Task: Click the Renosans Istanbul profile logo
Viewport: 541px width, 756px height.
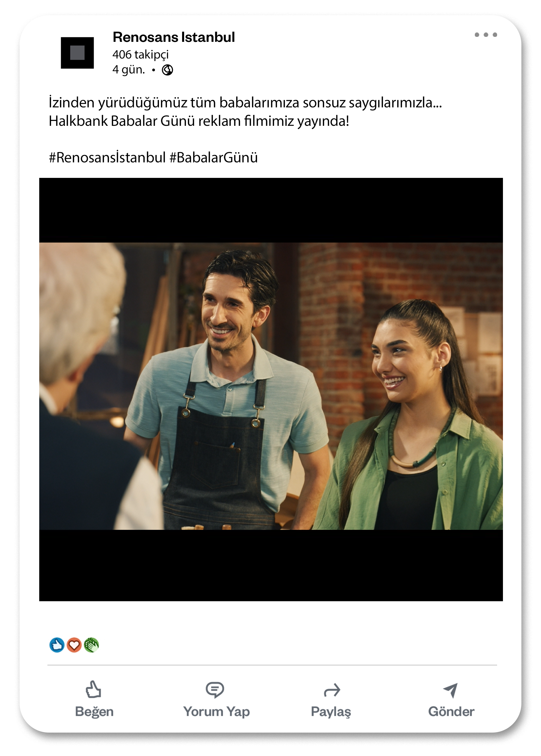Action: (x=77, y=53)
